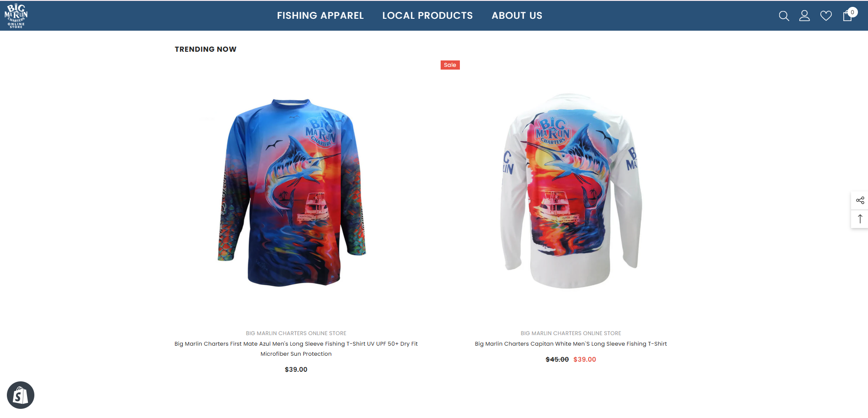The width and height of the screenshot is (868, 418).
Task: Go to the About Us menu item
Action: pos(517,16)
